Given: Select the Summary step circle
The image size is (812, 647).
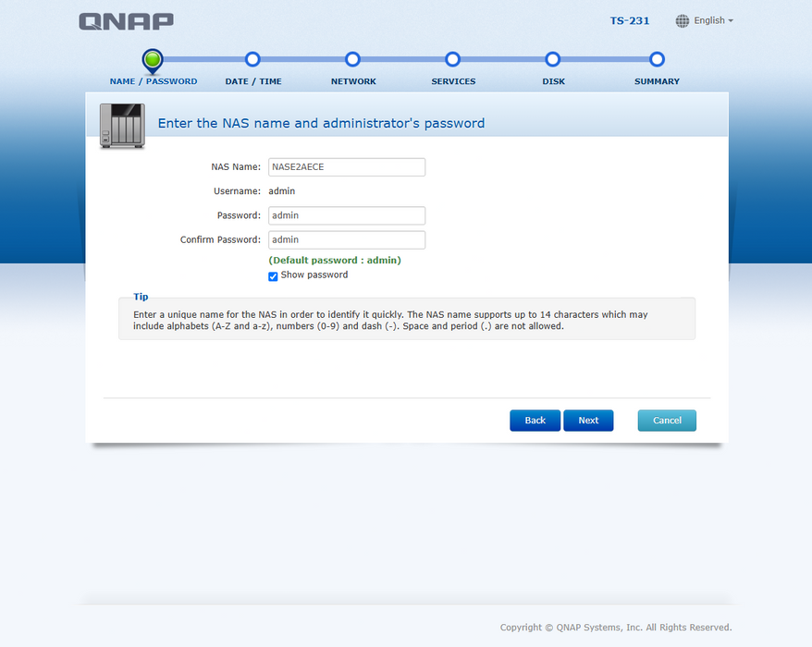Looking at the screenshot, I should point(657,59).
